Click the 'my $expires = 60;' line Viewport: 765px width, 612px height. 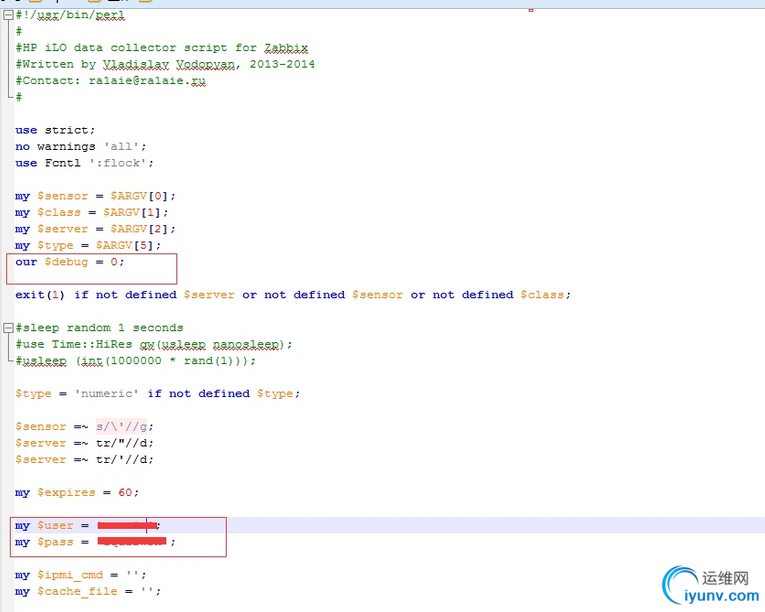click(x=77, y=492)
